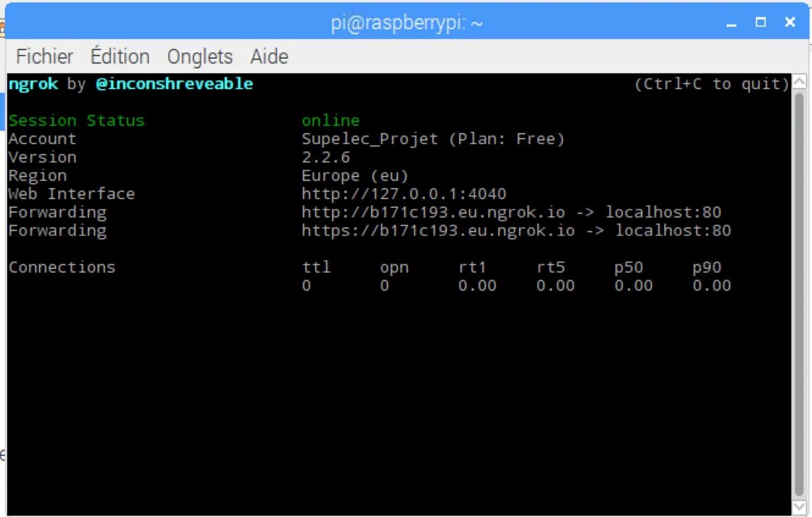Click the version number '2.2.6'

pos(326,157)
